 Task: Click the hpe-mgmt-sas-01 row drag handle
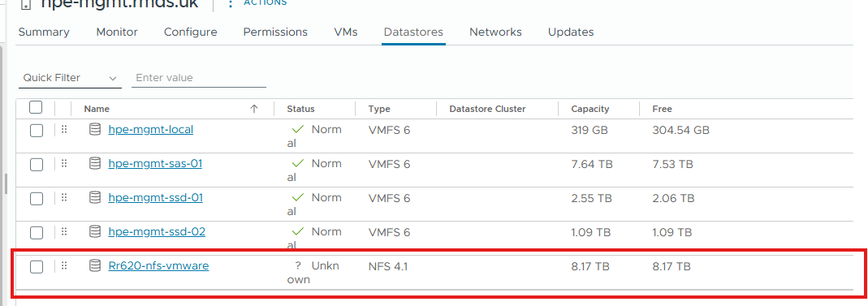click(63, 163)
